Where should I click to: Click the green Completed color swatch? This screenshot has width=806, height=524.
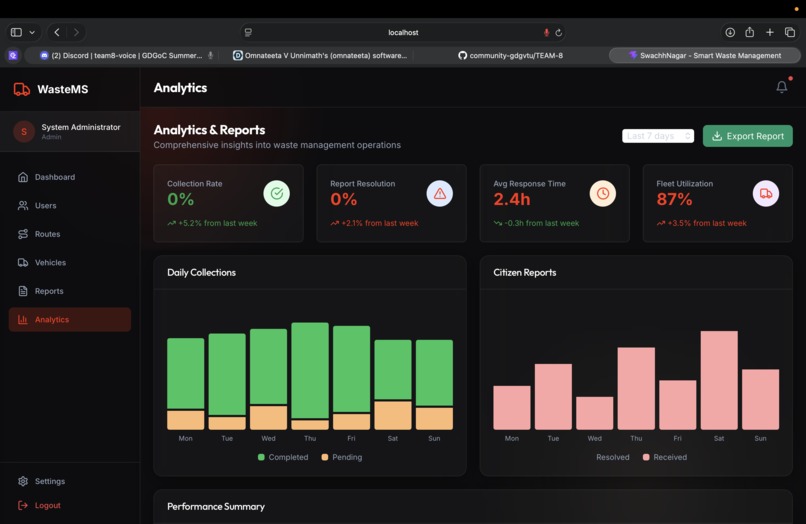(x=261, y=457)
